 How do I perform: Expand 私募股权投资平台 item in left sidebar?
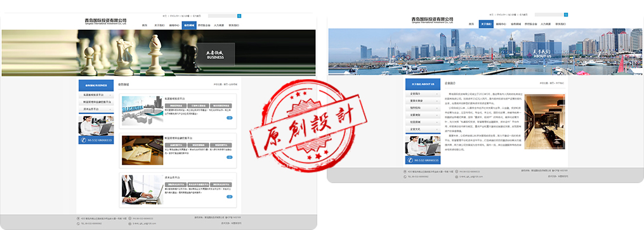point(96,95)
